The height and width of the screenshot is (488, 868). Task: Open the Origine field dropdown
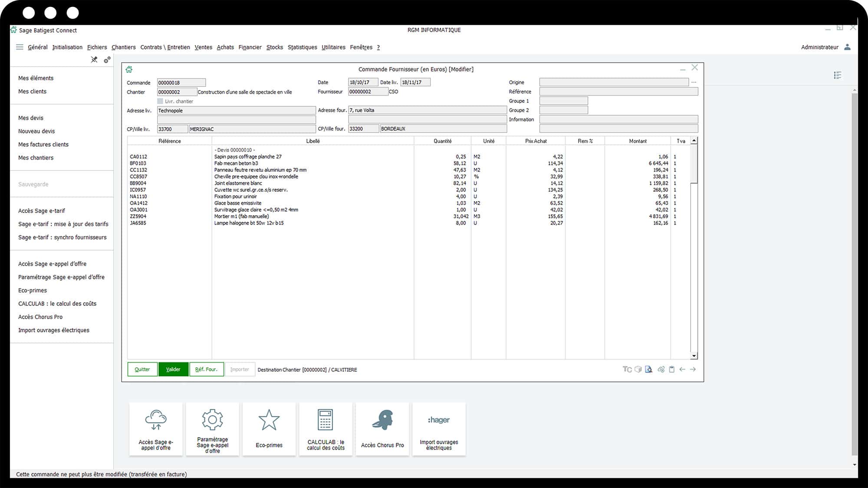(694, 82)
